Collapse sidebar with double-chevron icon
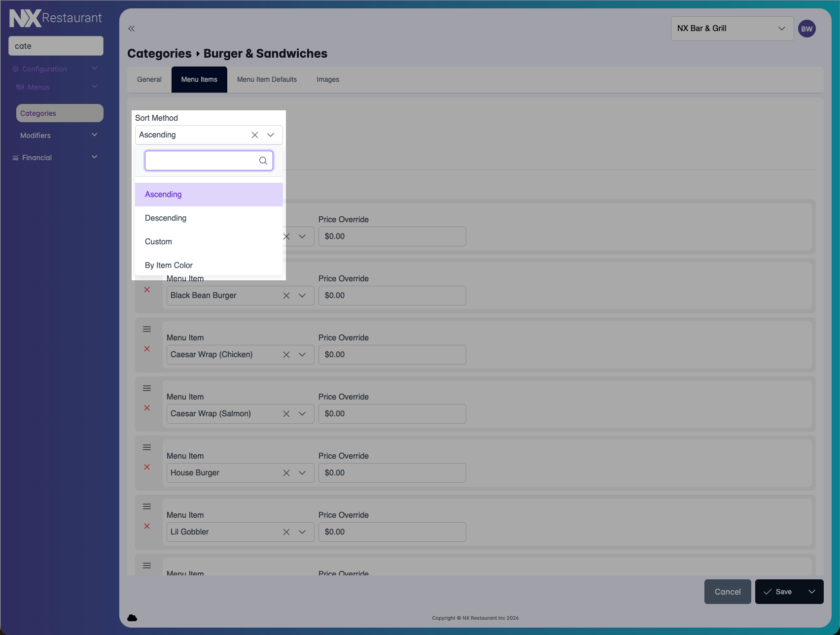The height and width of the screenshot is (635, 840). click(x=132, y=29)
